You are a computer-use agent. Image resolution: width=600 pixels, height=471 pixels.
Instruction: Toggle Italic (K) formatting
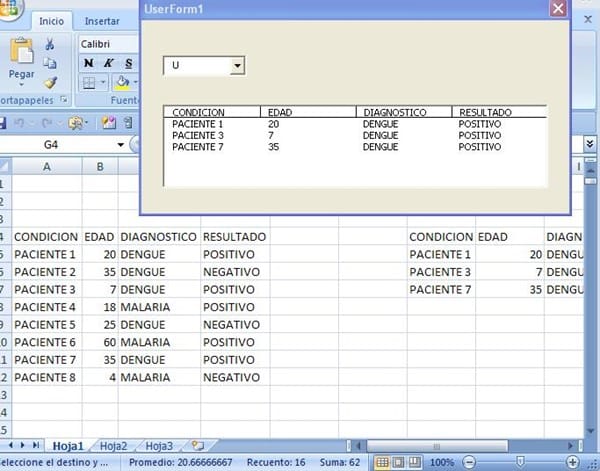tap(108, 63)
